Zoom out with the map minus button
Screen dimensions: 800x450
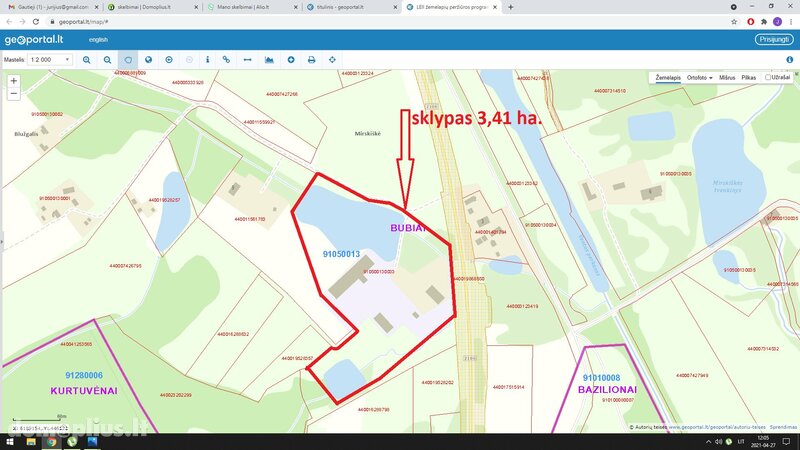pos(14,94)
